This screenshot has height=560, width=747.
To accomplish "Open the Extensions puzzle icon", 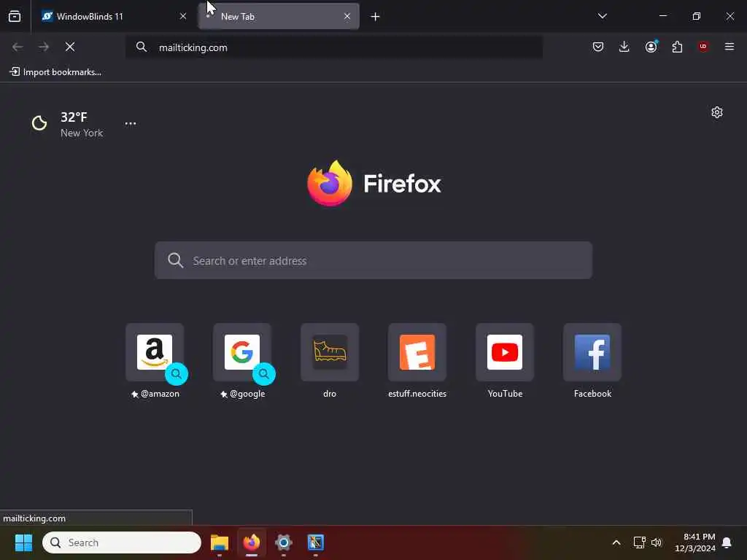I will pos(677,47).
